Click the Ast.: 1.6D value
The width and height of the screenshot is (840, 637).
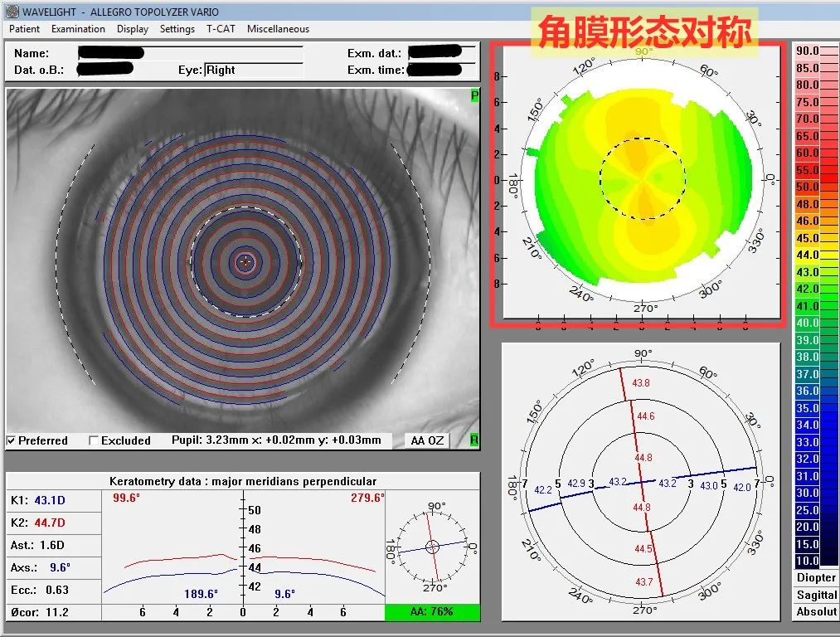[52, 546]
